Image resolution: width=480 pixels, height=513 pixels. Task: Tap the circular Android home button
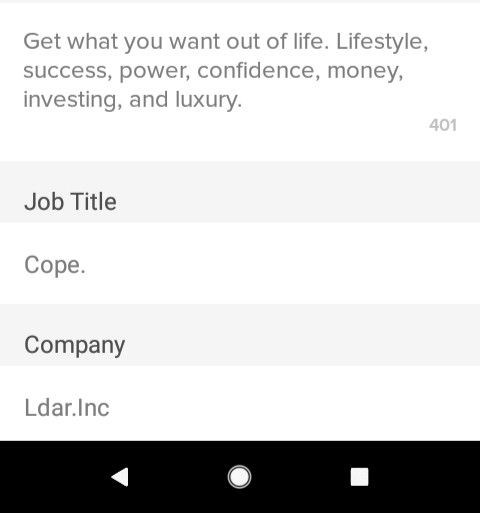tap(239, 477)
